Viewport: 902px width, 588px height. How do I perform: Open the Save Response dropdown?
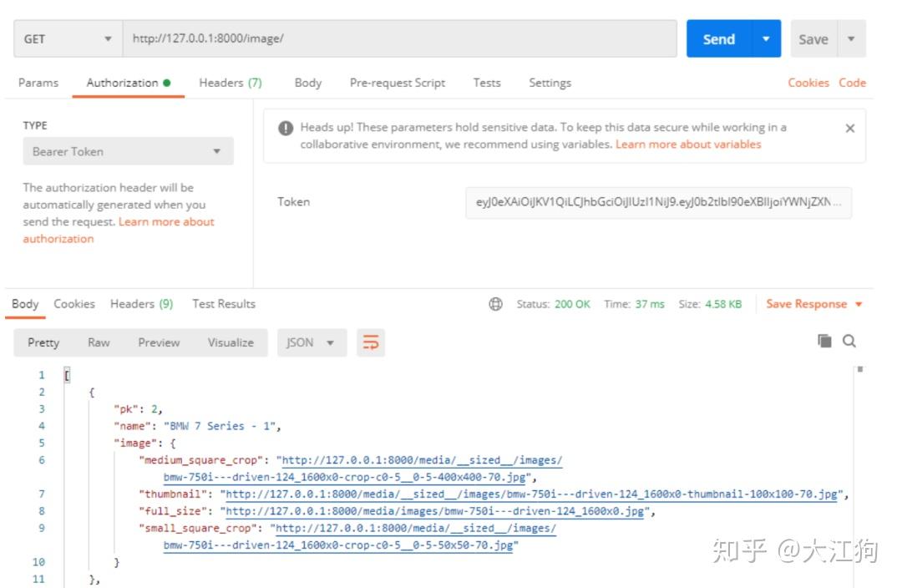tap(810, 304)
